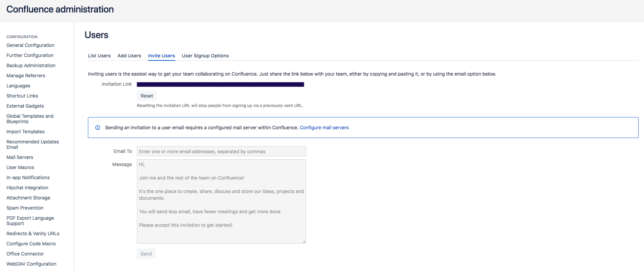The image size is (644, 271).
Task: Go to Backup Administration
Action: tap(31, 65)
